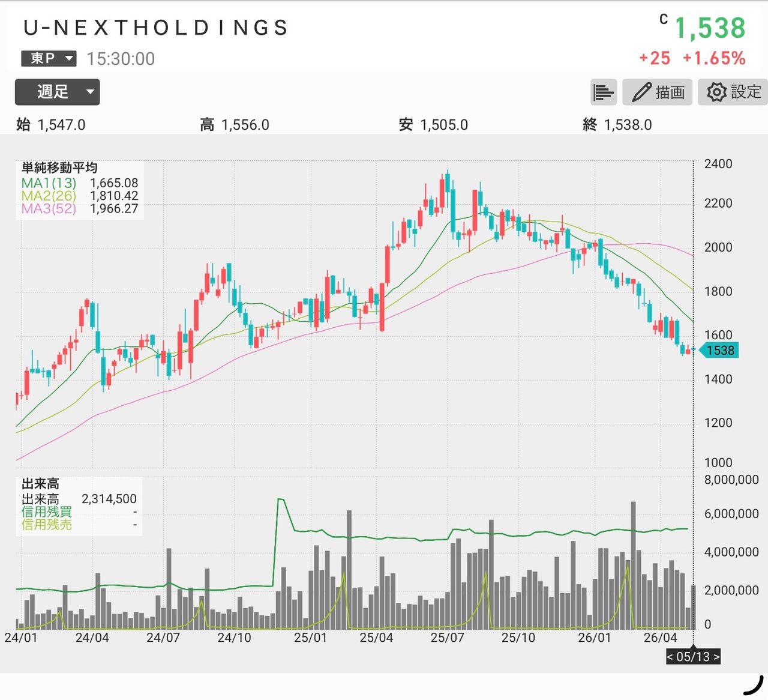Click the 24/04 date axis label

click(92, 638)
